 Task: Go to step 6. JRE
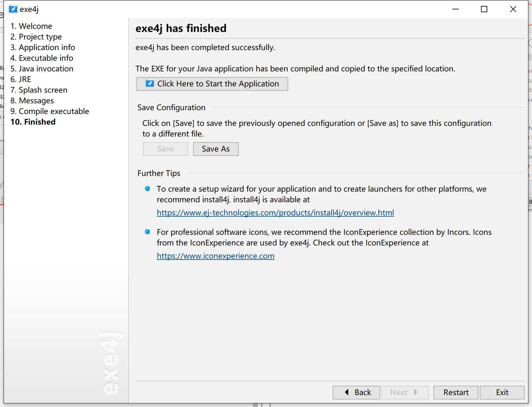click(x=21, y=79)
